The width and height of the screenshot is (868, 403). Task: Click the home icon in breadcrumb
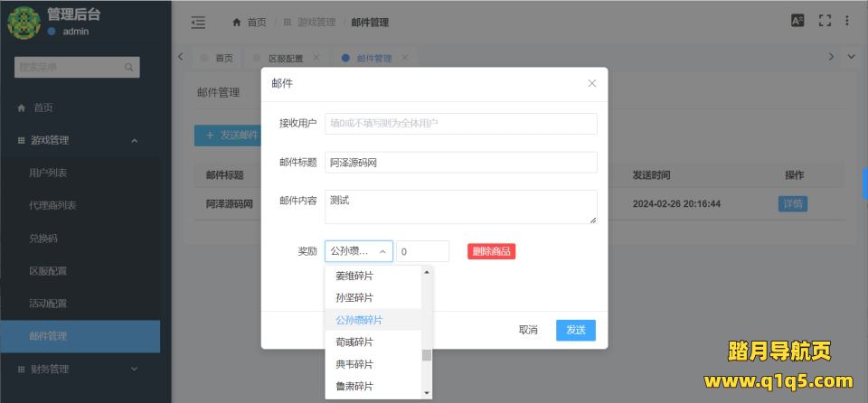[237, 22]
